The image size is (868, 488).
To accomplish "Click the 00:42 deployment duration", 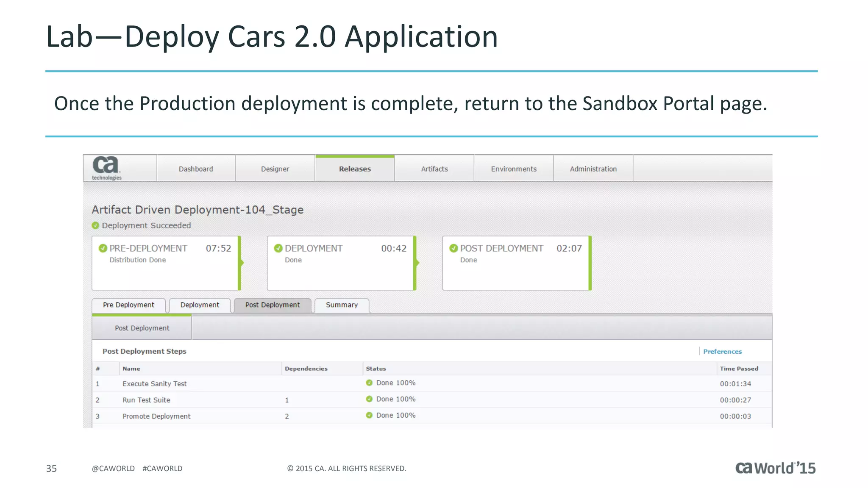I will coord(394,248).
